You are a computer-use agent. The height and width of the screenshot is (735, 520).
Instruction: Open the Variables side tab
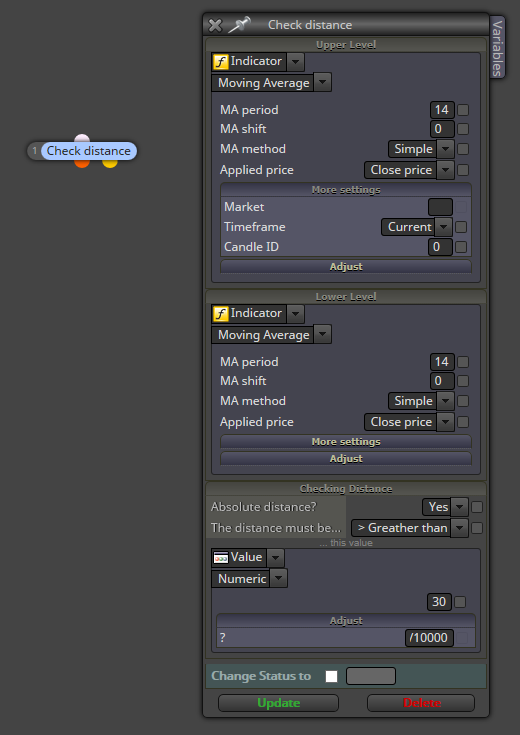click(497, 47)
